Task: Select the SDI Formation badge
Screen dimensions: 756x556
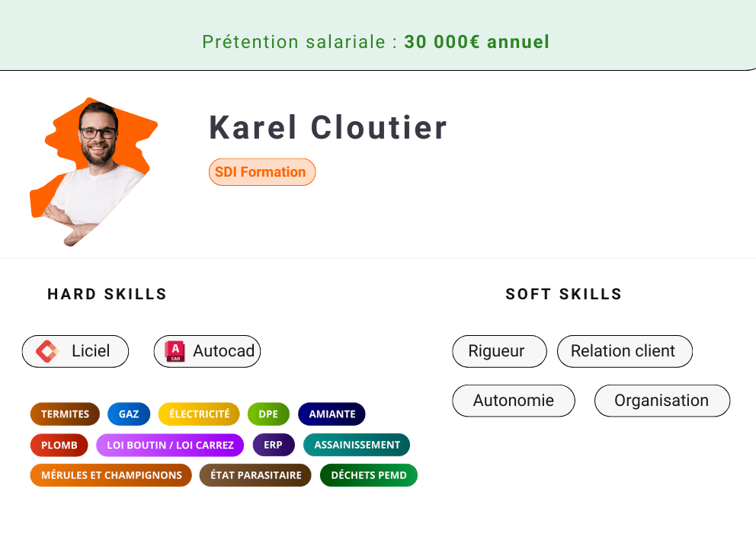Action: pyautogui.click(x=261, y=172)
